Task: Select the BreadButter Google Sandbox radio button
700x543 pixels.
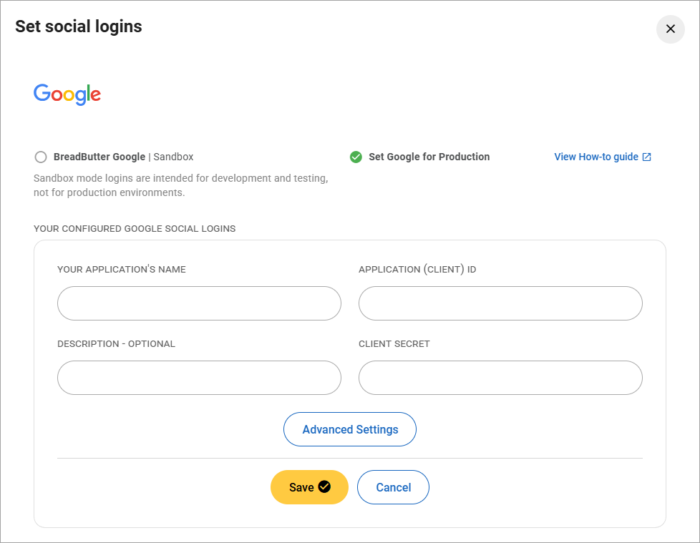Action: coord(40,157)
